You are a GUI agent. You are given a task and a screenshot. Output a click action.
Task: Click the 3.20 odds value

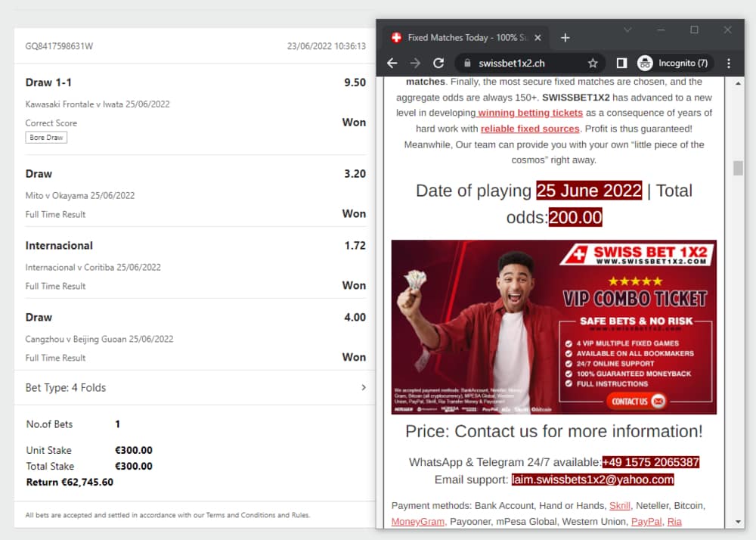click(355, 174)
